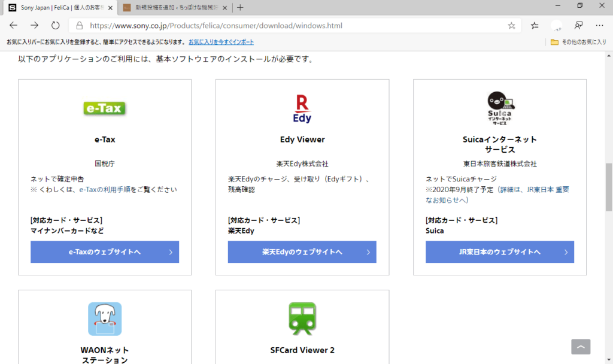Open the favorites list icon
This screenshot has width=613, height=364.
[x=535, y=26]
